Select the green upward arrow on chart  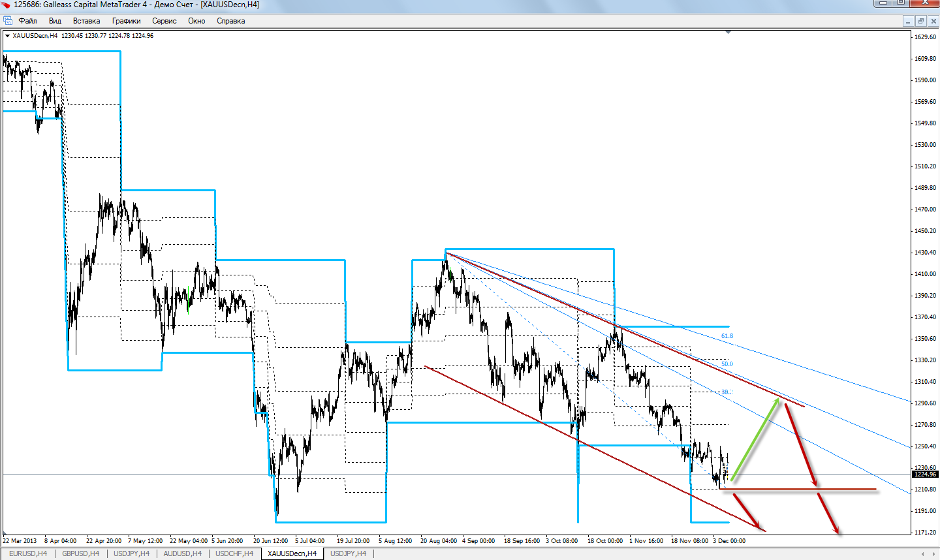pyautogui.click(x=755, y=439)
